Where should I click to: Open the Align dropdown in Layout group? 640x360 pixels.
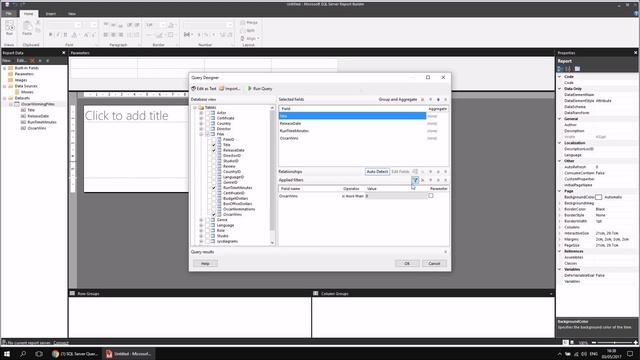(250, 38)
